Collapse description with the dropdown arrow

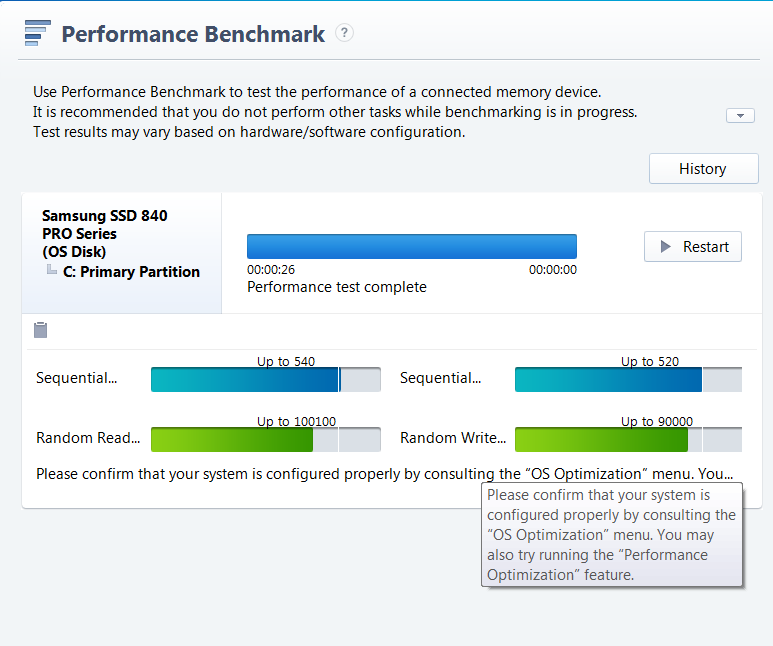pyautogui.click(x=740, y=115)
